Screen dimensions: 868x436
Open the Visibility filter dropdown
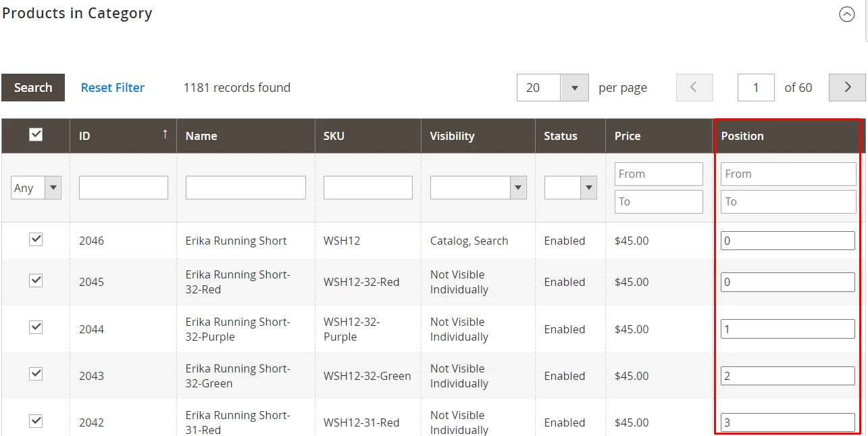tap(518, 187)
